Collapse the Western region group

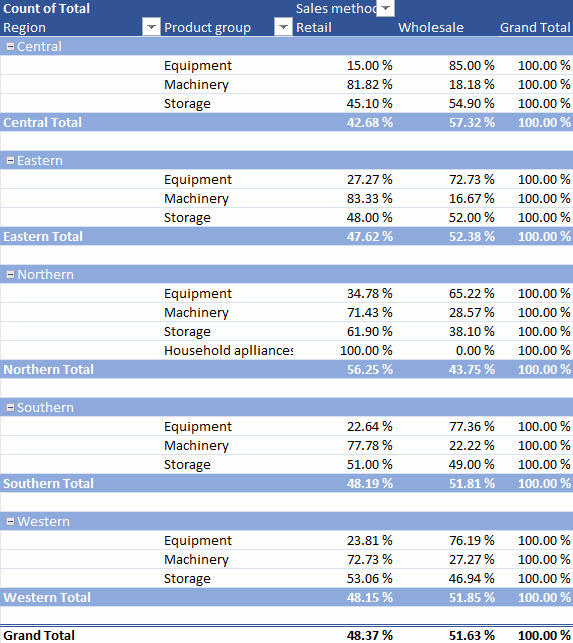[11, 522]
